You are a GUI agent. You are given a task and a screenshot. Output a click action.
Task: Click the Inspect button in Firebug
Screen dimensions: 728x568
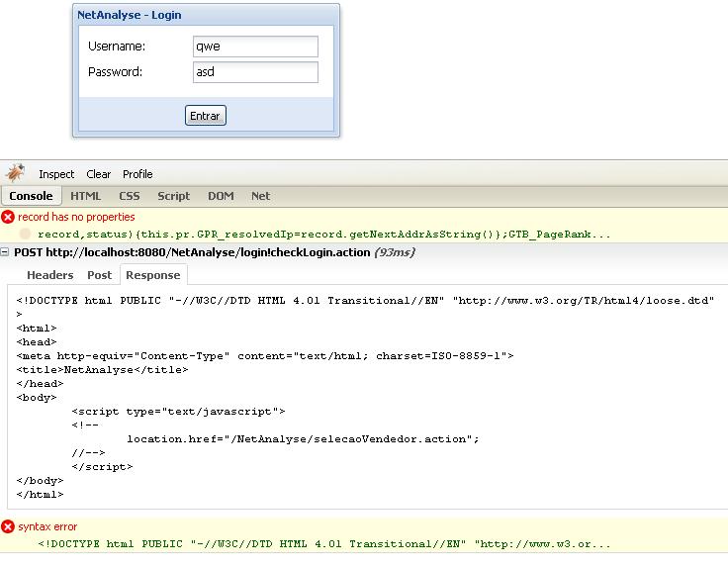(56, 174)
